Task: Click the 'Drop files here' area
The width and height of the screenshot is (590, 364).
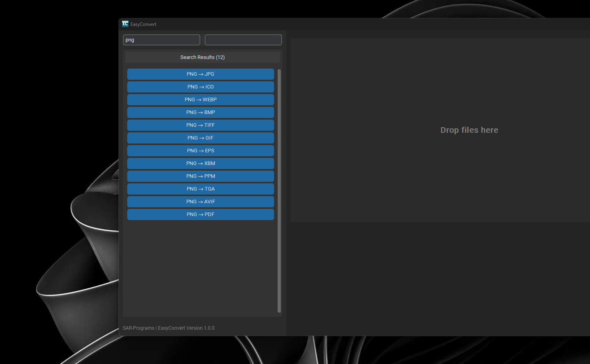Action: [x=469, y=130]
